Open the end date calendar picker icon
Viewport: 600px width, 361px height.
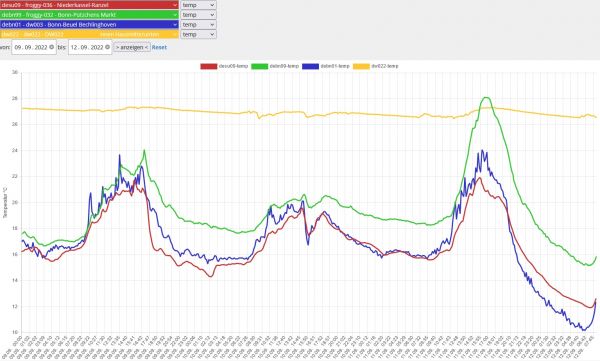pos(108,47)
